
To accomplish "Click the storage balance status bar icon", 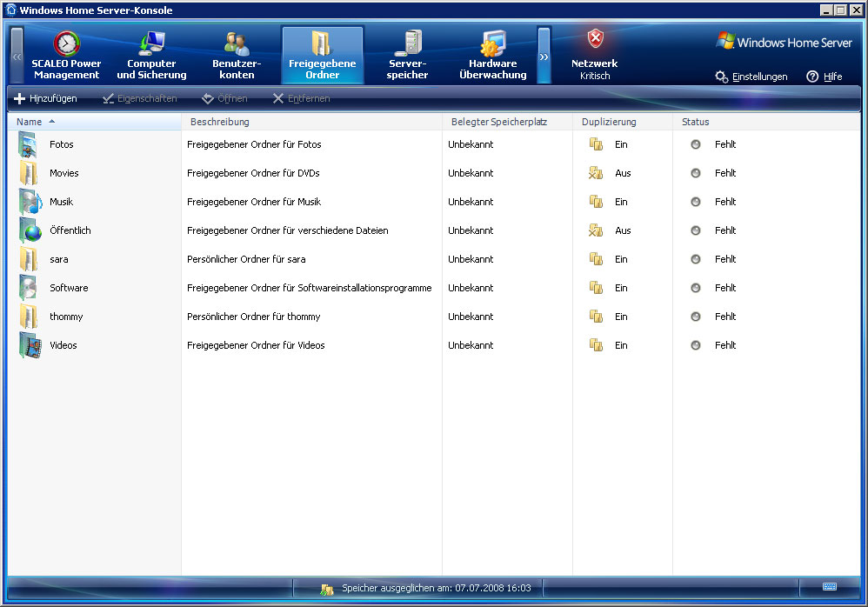I will pyautogui.click(x=327, y=590).
